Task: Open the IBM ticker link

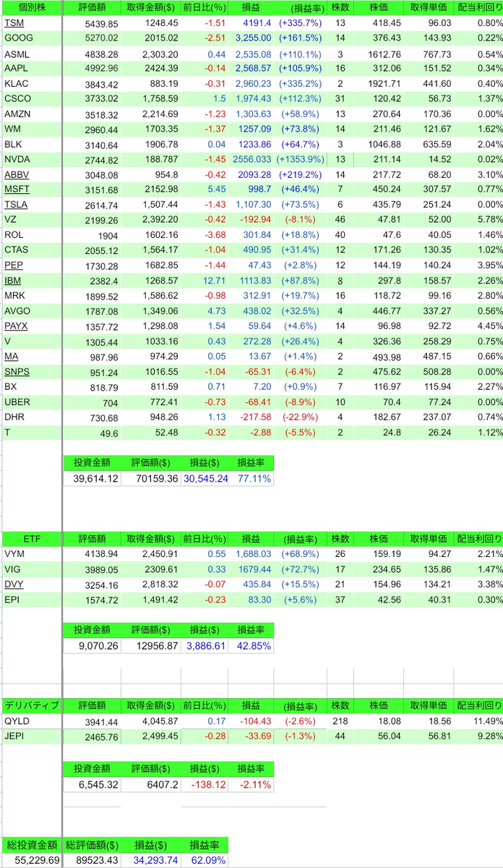Action: point(12,280)
